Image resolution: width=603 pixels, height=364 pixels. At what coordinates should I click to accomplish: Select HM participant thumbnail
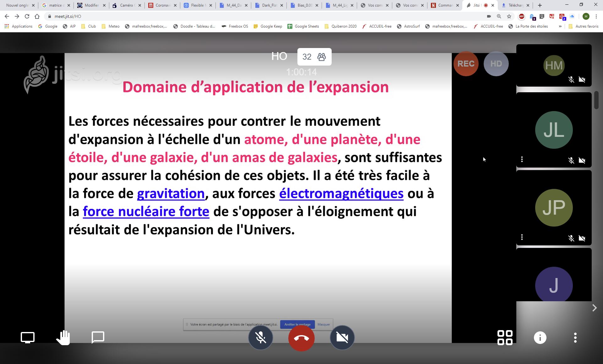point(554,65)
